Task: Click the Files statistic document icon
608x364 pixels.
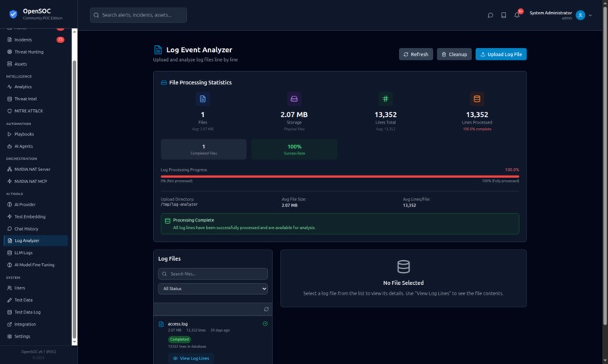Action: [x=202, y=99]
